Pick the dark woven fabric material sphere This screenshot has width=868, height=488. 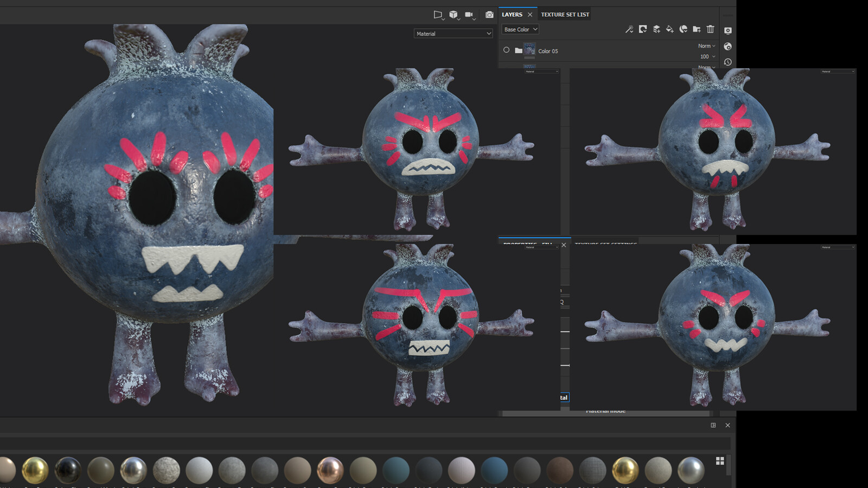pos(592,470)
